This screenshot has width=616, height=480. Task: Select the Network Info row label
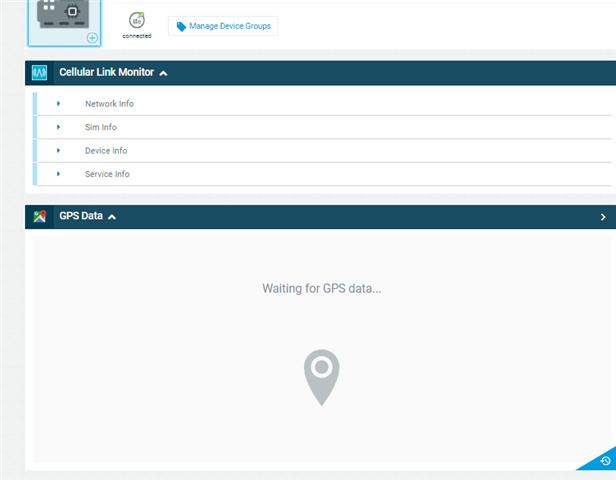[109, 104]
